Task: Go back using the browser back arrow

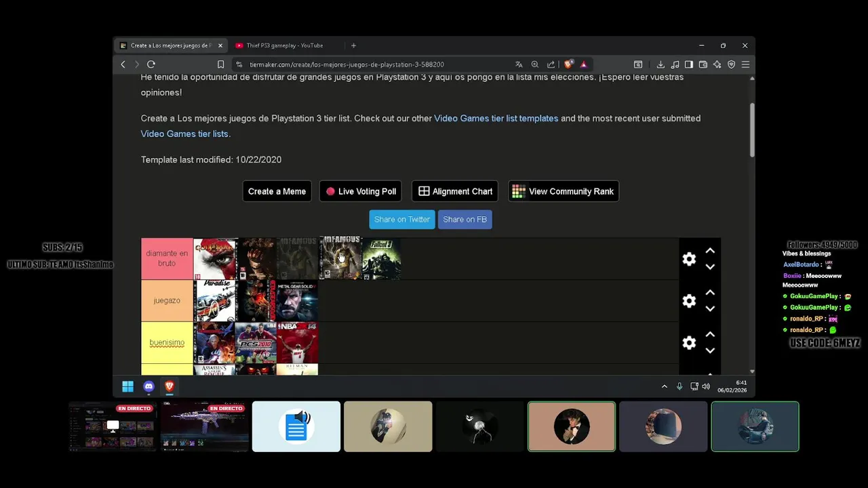Action: click(x=123, y=64)
